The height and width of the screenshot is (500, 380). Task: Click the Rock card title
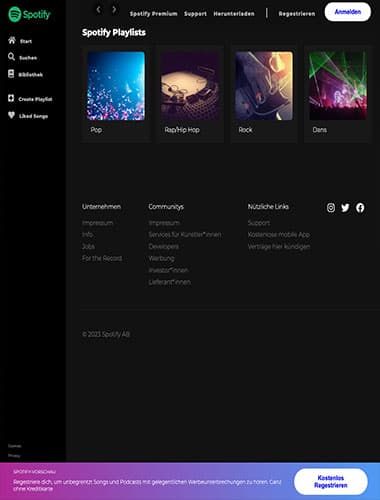pos(245,130)
